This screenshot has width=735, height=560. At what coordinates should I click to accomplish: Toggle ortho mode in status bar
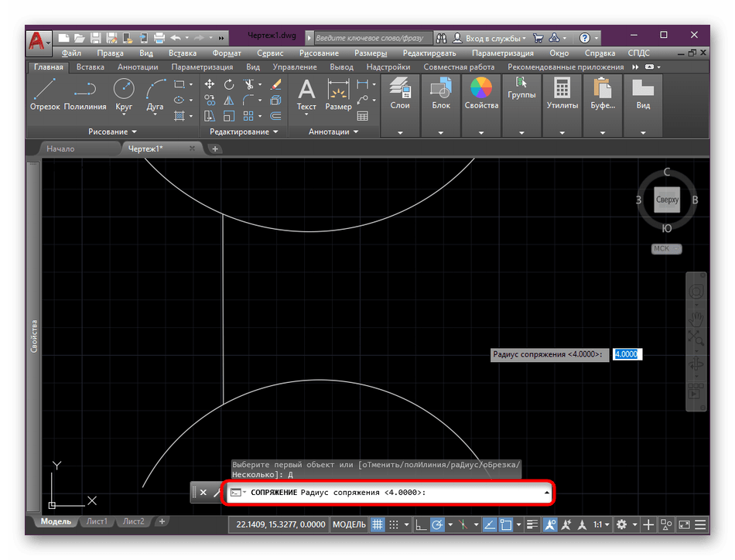point(420,525)
